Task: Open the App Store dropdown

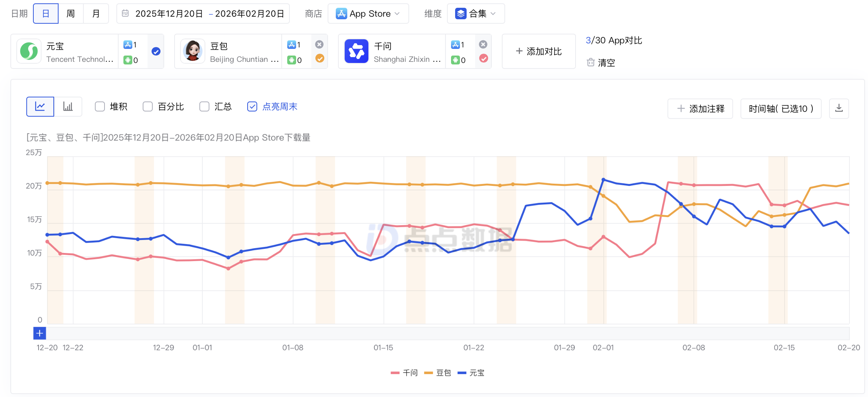Action: click(x=368, y=14)
